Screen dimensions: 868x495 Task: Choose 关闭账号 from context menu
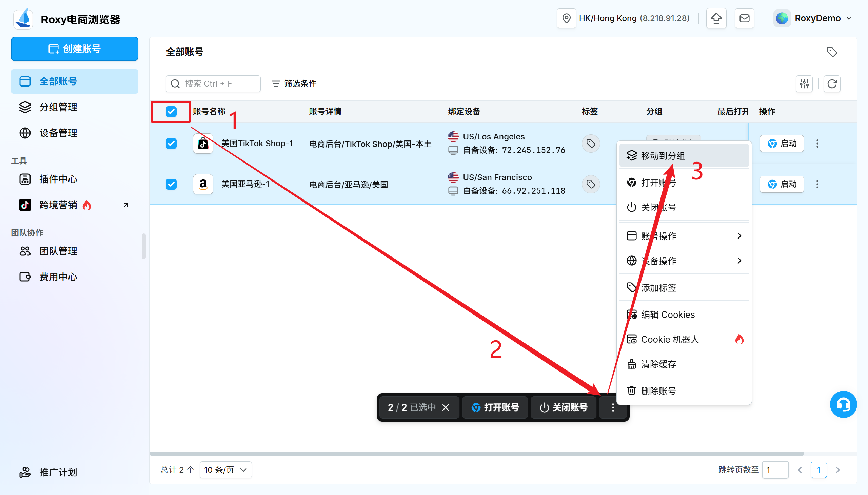684,207
